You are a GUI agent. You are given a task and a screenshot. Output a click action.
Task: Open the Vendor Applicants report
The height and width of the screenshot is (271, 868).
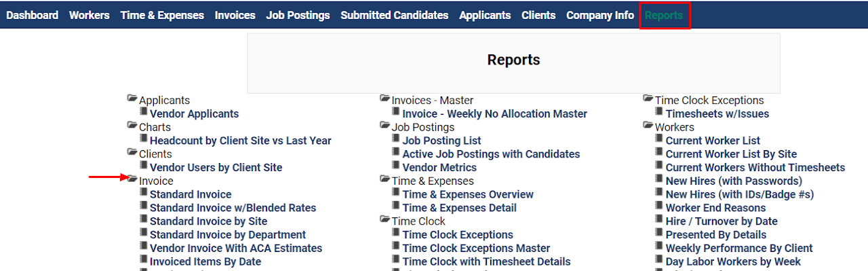click(194, 114)
